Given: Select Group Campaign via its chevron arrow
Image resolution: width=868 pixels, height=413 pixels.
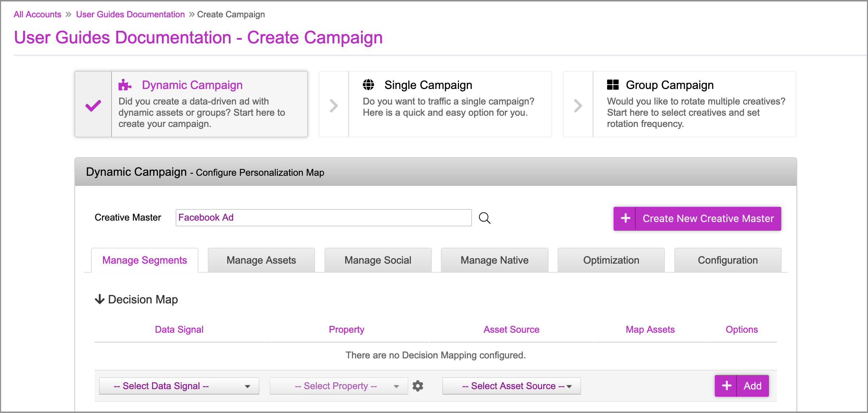Looking at the screenshot, I should 578,106.
